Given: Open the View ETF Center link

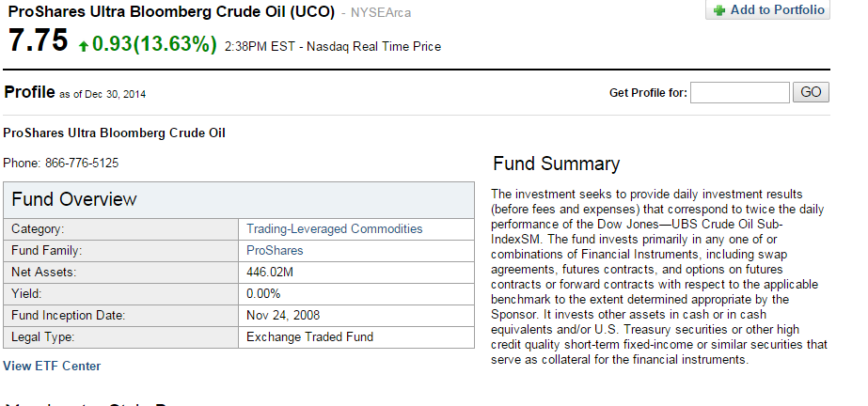Looking at the screenshot, I should coord(52,366).
